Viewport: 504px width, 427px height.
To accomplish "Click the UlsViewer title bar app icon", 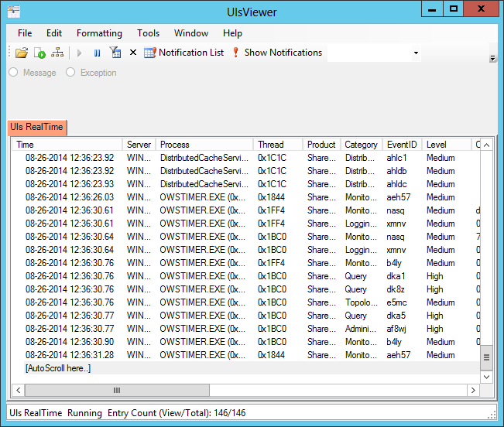I will pyautogui.click(x=14, y=12).
